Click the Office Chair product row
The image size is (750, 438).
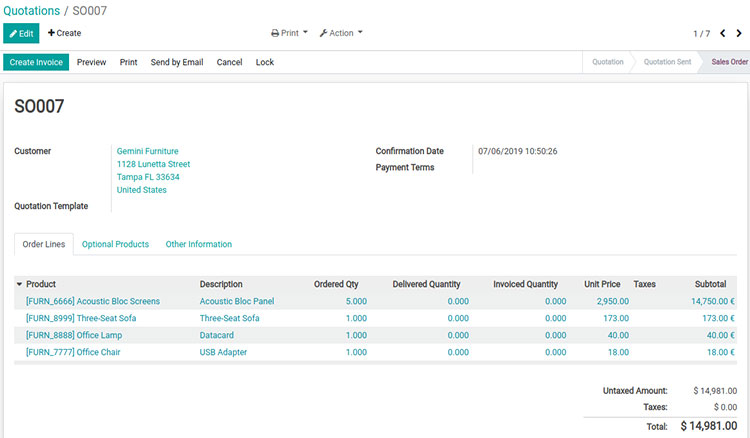pos(73,352)
